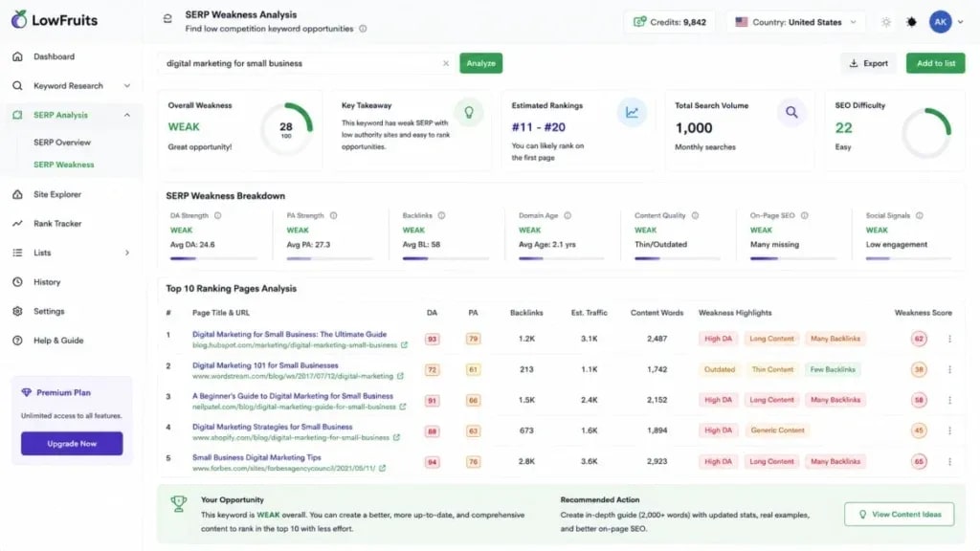Select SERP Weakness in sidebar

64,165
